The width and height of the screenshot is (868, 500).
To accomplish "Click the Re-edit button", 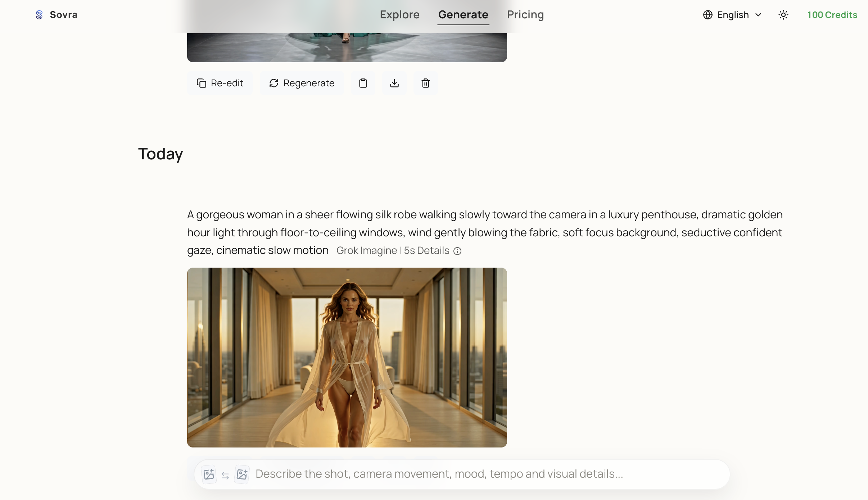I will [x=220, y=83].
